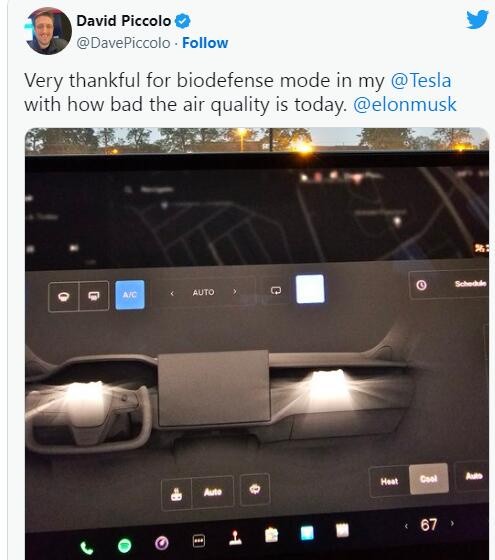Toggle the seat heater icon button
The width and height of the screenshot is (495, 560).
(x=177, y=494)
